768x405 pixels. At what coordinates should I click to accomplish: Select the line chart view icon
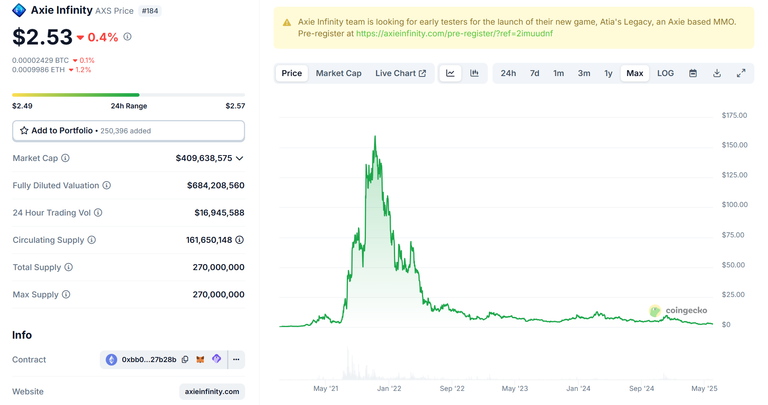(450, 73)
